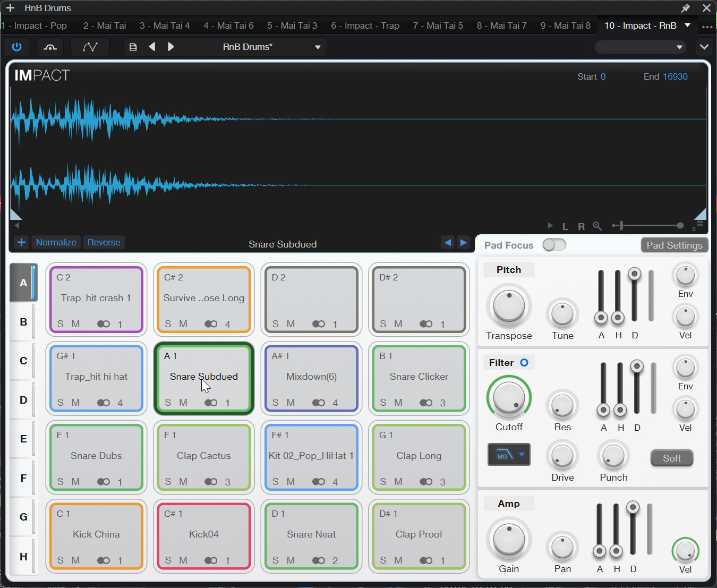Load the previous preset arrow

(152, 47)
